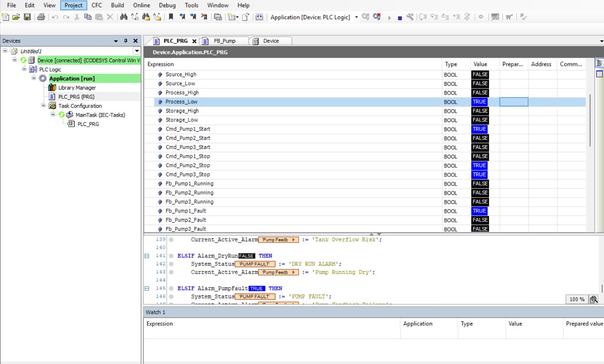Toggle Fb_Pump2_Running FALSE value
The width and height of the screenshot is (604, 364).
point(480,193)
